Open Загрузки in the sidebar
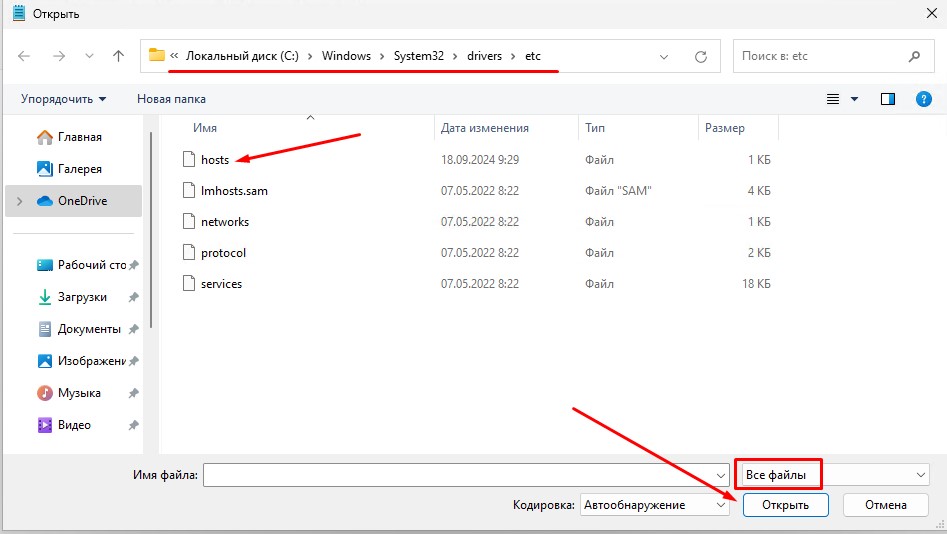The image size is (947, 534). point(72,297)
